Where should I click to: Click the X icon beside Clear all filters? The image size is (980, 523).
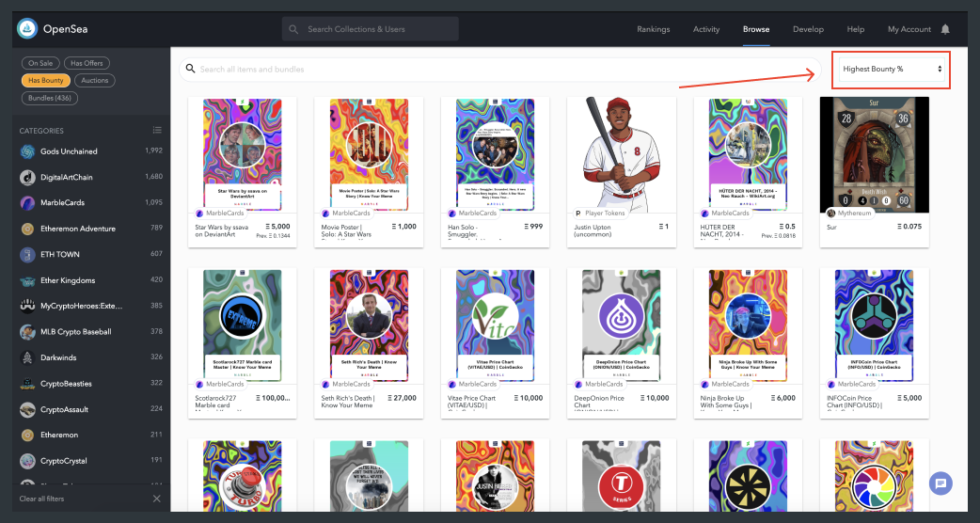[157, 499]
